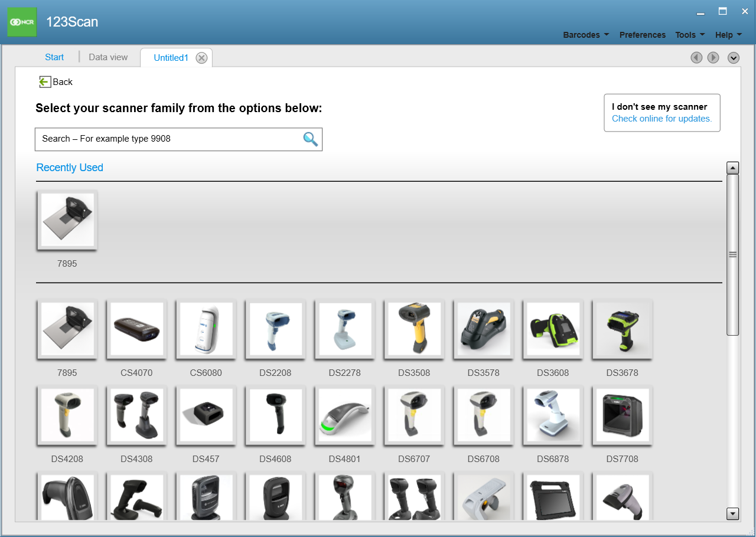756x537 pixels.
Task: Open Preferences
Action: tap(643, 35)
